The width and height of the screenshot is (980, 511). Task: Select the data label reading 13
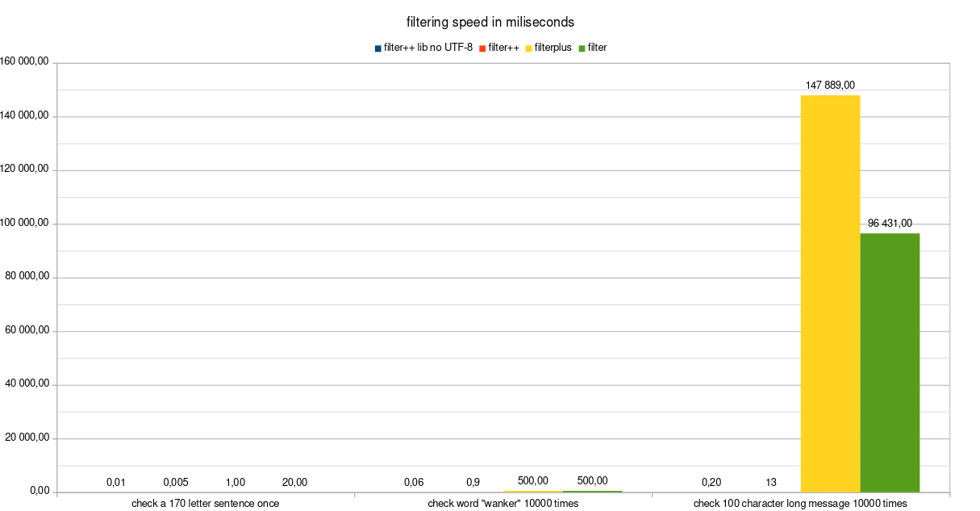coord(771,482)
